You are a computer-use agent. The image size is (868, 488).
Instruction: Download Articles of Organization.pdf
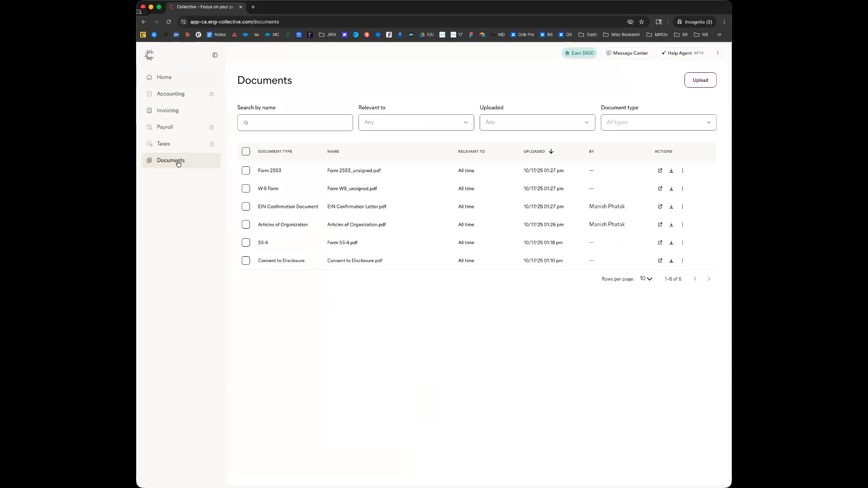click(x=671, y=225)
